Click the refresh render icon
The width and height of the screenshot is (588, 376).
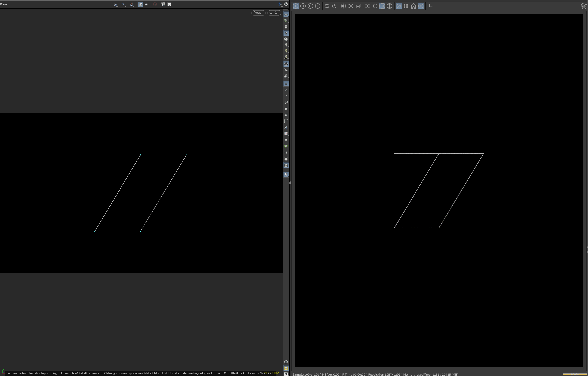[x=327, y=6]
